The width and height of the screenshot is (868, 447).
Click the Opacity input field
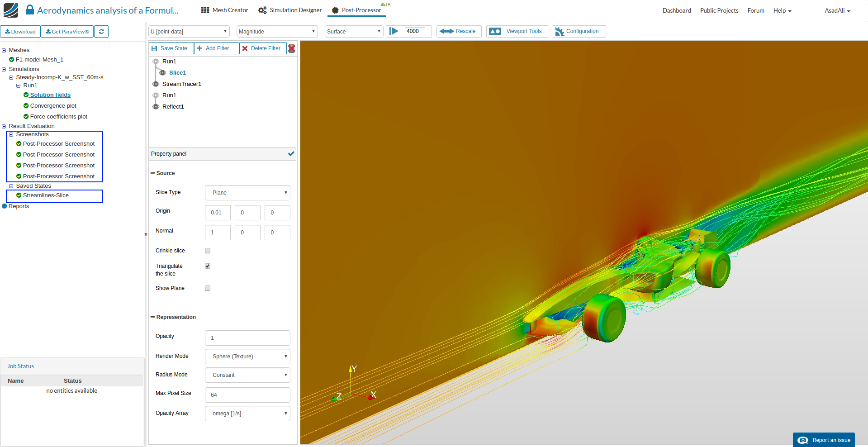coord(247,338)
